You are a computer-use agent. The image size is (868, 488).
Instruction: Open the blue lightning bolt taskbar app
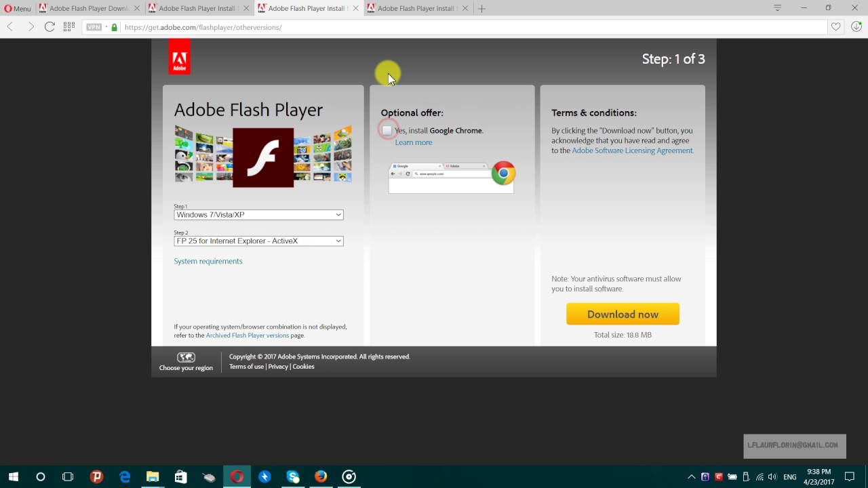[265, 476]
